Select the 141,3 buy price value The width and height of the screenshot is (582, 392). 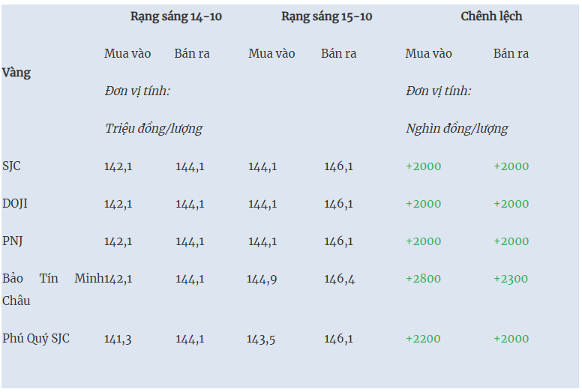coord(118,339)
